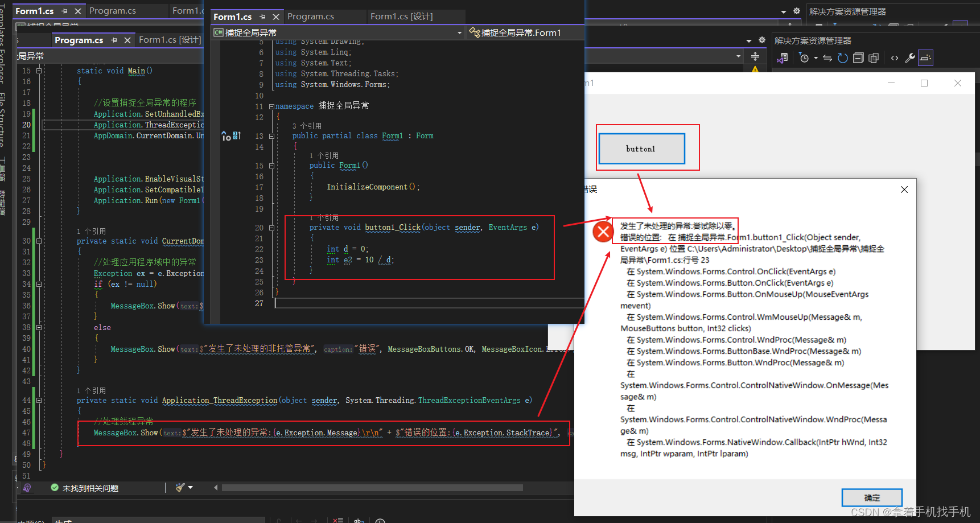
Task: Collapse the Form1 constructor at line 15
Action: click(x=271, y=166)
